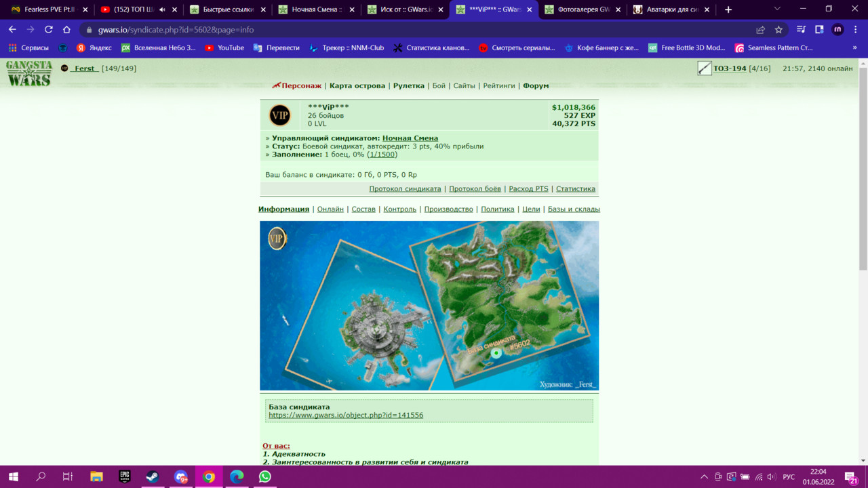Open Рулетка menu item
868x488 pixels.
[408, 85]
